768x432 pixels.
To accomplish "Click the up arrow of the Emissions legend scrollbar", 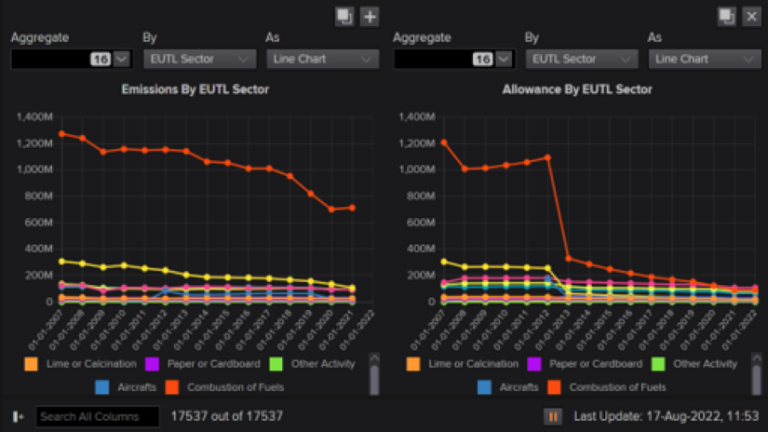I will coord(374,358).
